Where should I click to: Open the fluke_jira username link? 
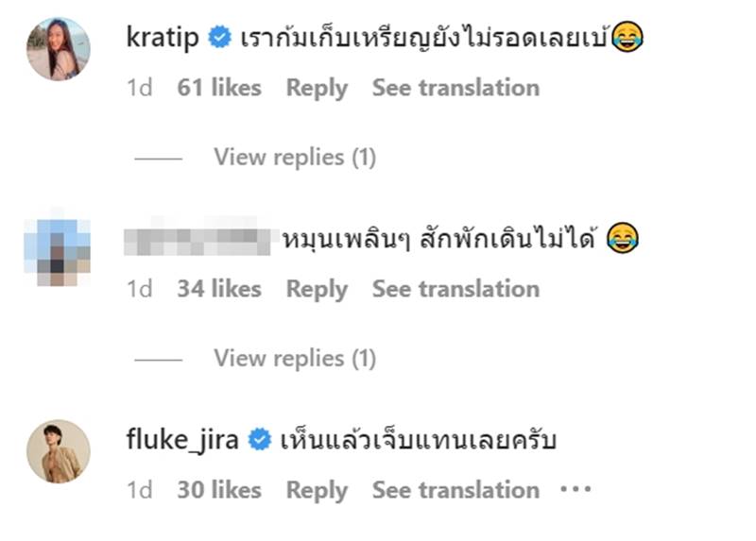[184, 440]
